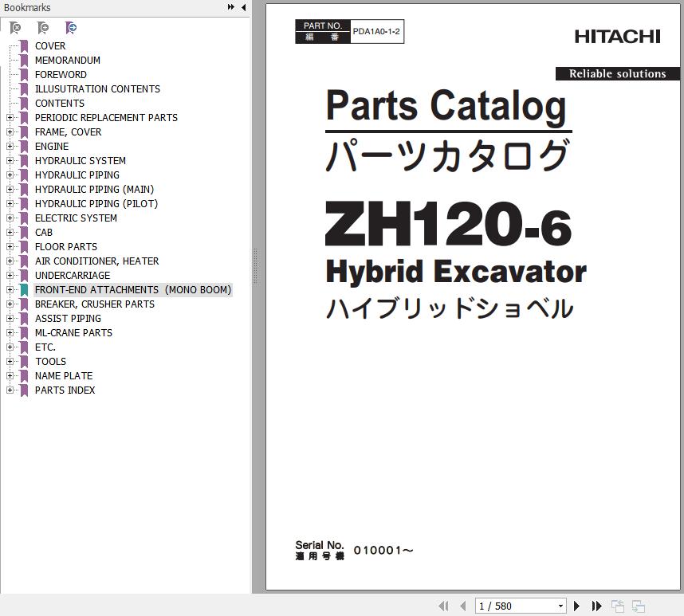Expand the CAB bookmark node
This screenshot has height=616, width=684.
point(10,233)
